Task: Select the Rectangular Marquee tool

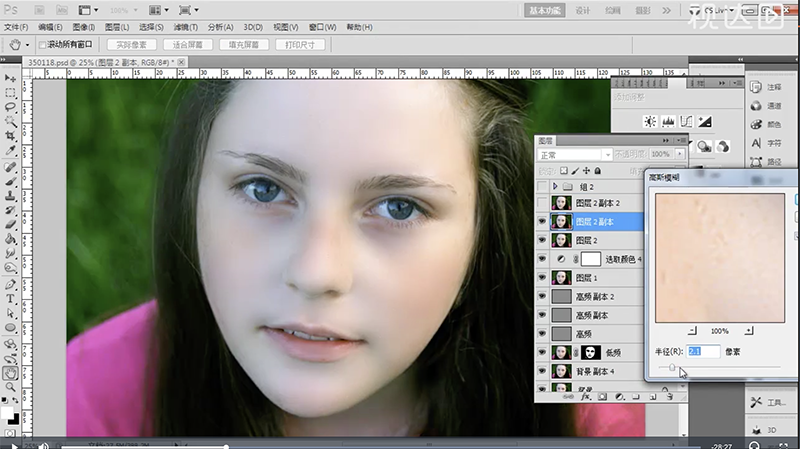Action: coord(10,93)
